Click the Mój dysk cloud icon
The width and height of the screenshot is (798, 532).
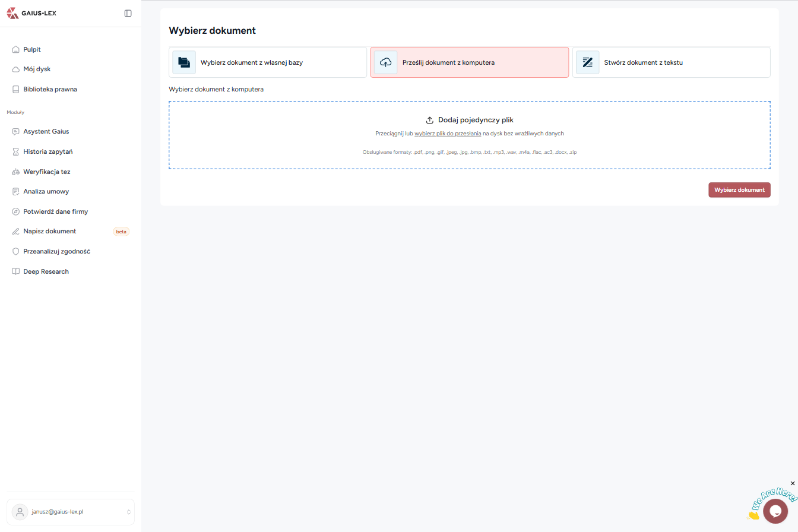click(16, 69)
